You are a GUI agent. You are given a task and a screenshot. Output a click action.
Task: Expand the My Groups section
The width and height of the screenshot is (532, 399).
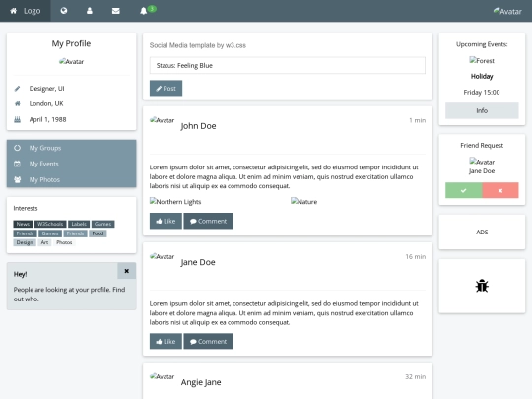[x=71, y=148]
